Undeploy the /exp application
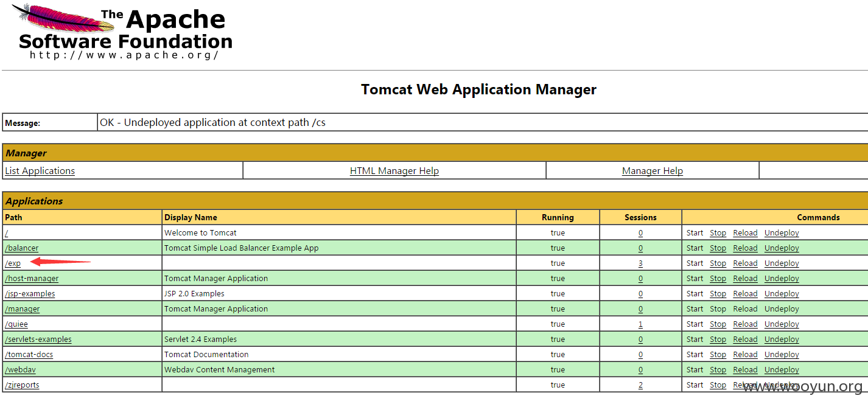Screen dimensions: 868x404 pos(782,263)
